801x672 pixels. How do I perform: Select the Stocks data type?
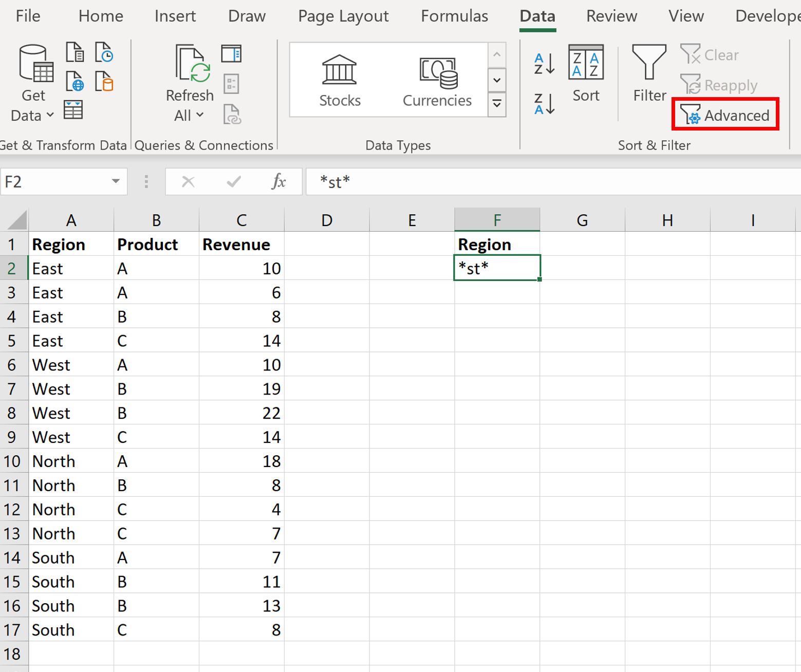click(x=339, y=80)
